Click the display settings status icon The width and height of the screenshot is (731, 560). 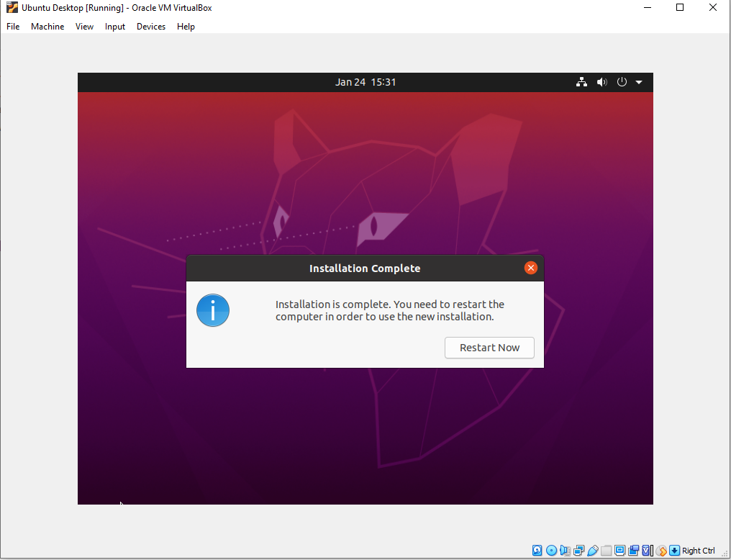coord(619,550)
